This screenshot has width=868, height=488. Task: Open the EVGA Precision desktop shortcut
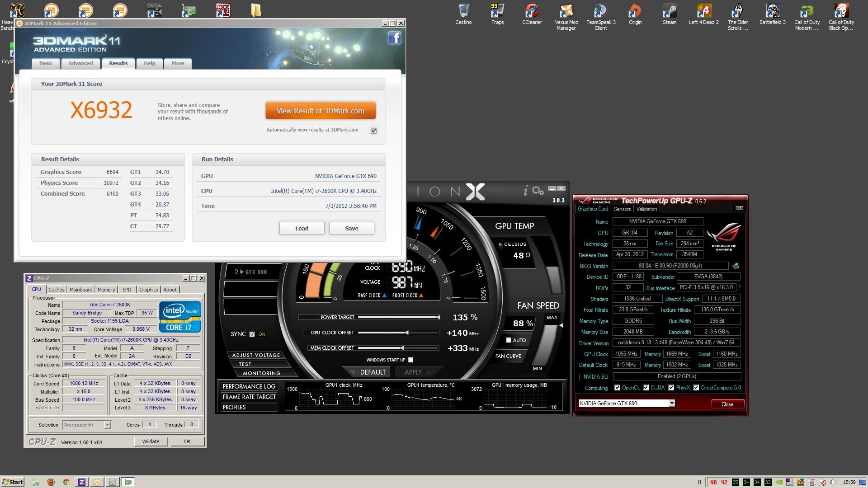tap(154, 10)
